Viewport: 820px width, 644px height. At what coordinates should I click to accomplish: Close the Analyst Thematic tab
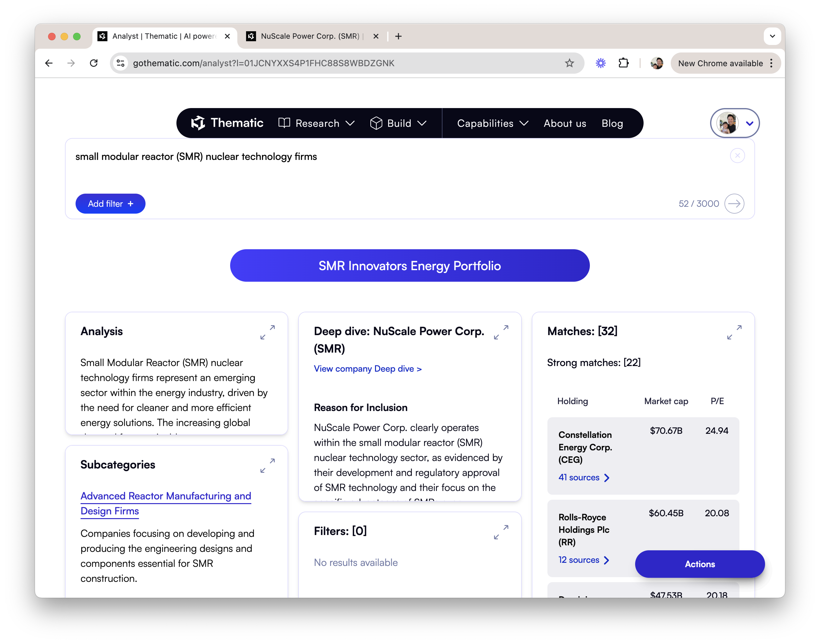click(x=227, y=36)
